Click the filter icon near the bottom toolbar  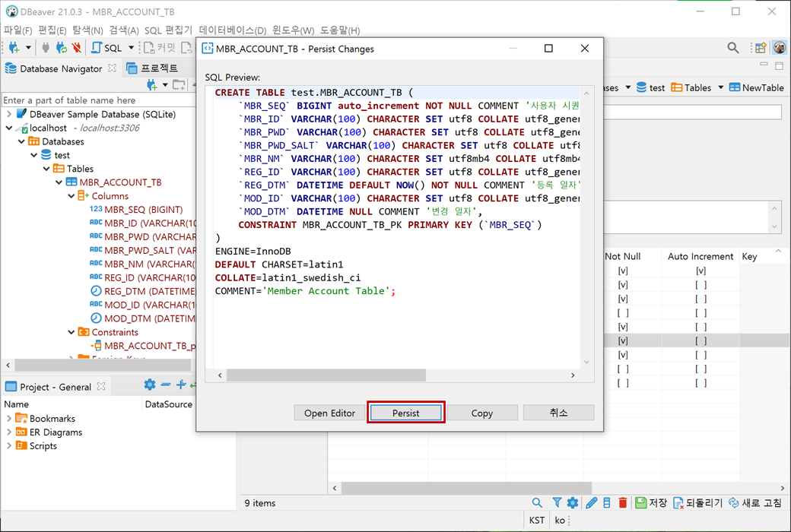pos(555,502)
